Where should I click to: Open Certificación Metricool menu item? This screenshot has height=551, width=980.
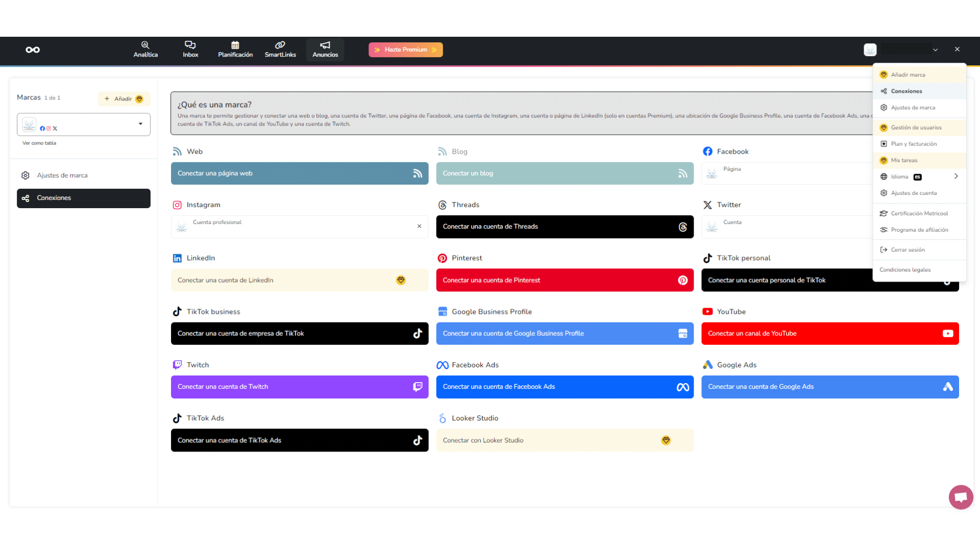tap(920, 213)
